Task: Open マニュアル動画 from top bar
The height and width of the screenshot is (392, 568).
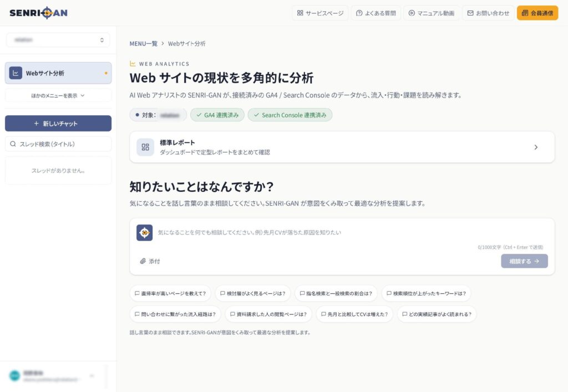Action: point(432,13)
